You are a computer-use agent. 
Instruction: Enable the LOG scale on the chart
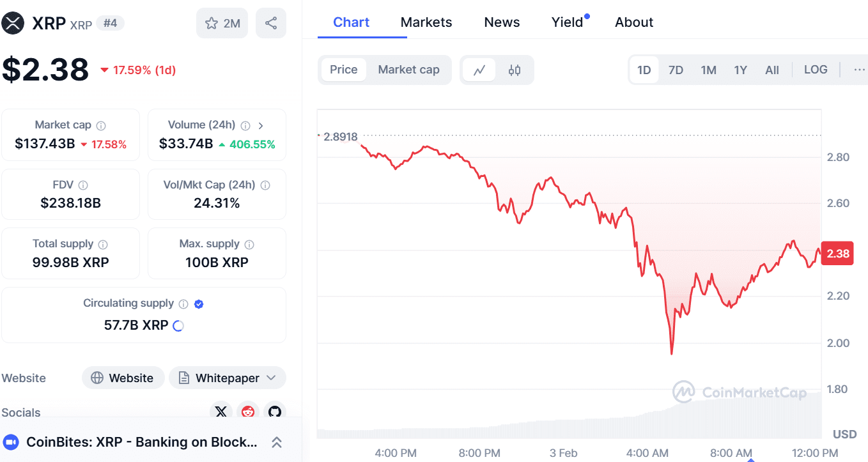coord(816,70)
